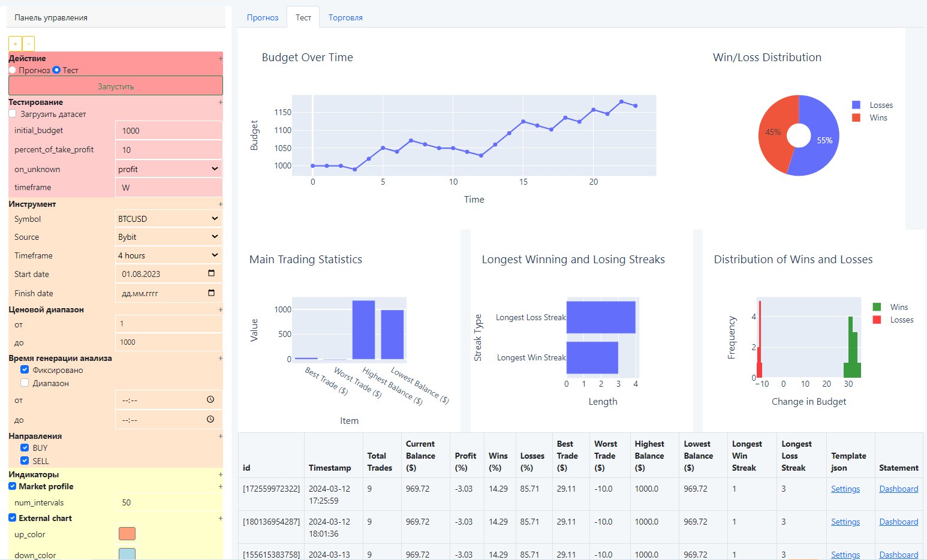Switch to the Прогноз tab
Viewport: 927px width, 560px height.
[x=263, y=17]
